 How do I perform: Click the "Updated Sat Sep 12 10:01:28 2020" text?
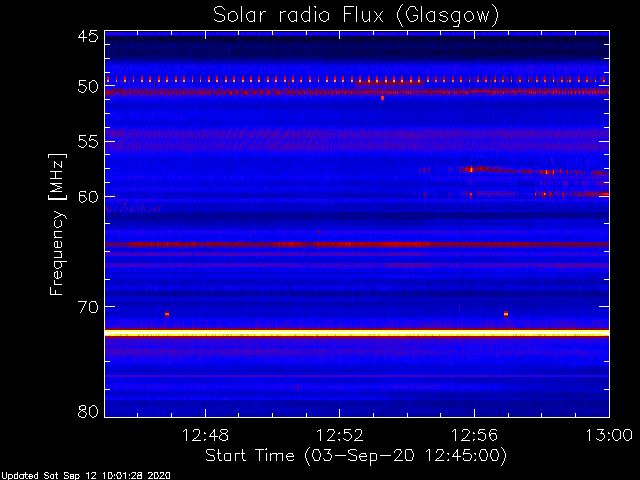[x=85, y=476]
